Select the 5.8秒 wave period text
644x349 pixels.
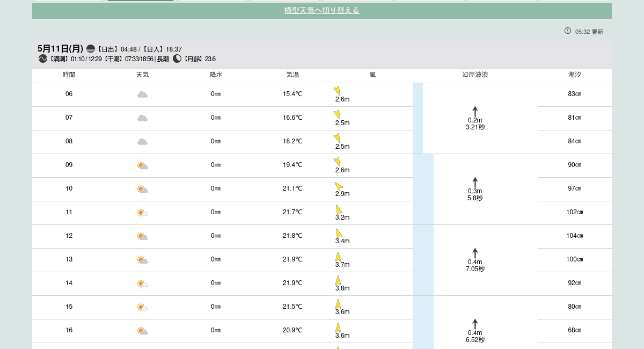pyautogui.click(x=475, y=198)
